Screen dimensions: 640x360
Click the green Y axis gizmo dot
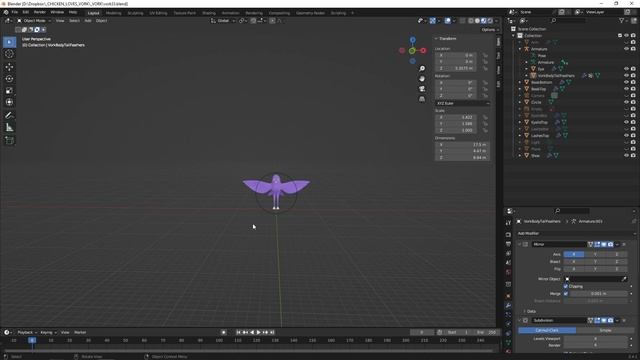tap(412, 51)
